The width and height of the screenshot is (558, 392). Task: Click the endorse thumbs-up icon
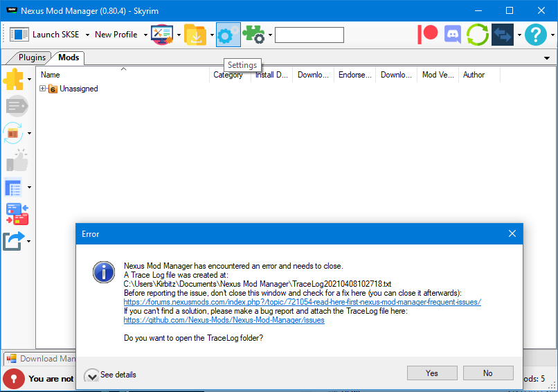(x=17, y=160)
